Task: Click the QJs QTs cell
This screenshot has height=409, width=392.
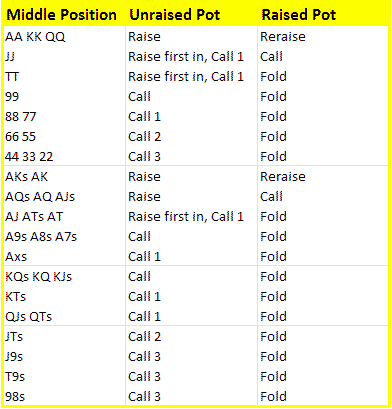Action: click(x=64, y=317)
